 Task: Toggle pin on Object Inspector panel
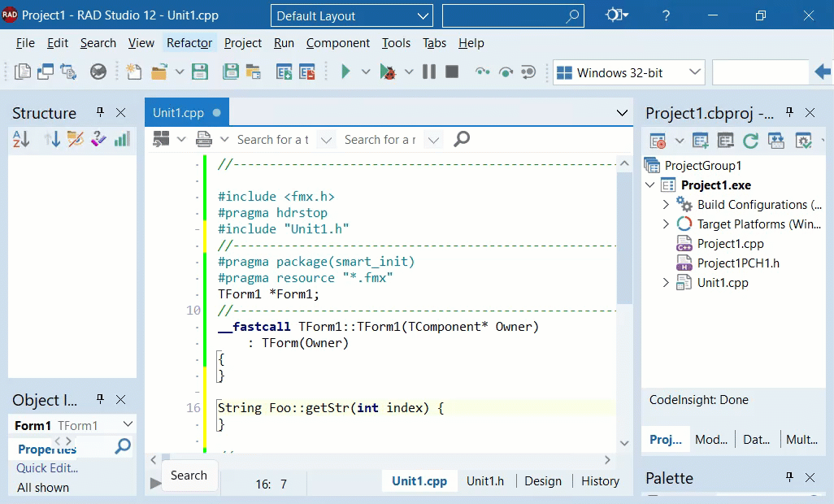coord(99,399)
